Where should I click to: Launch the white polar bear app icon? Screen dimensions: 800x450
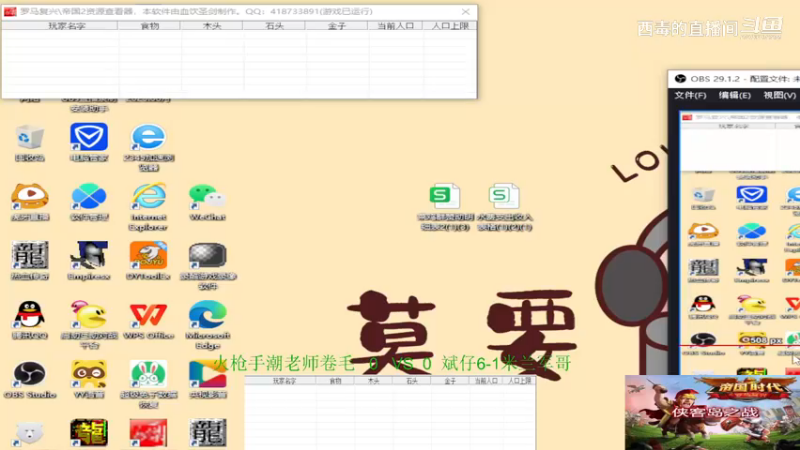(30, 434)
